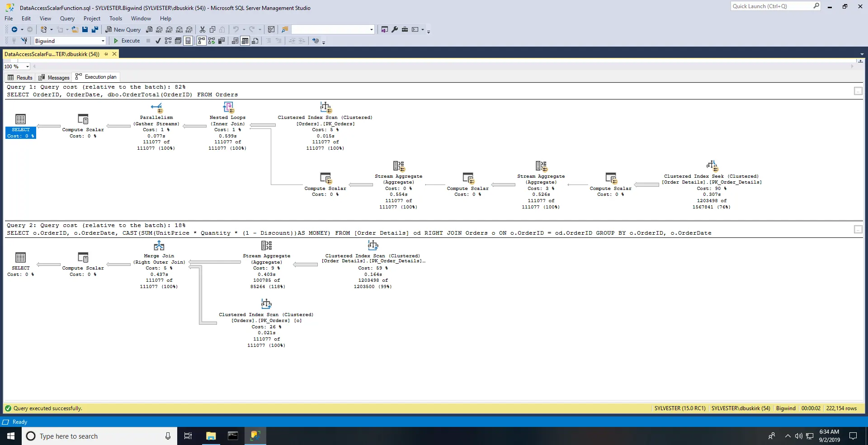
Task: Click the New Query button
Action: (123, 29)
